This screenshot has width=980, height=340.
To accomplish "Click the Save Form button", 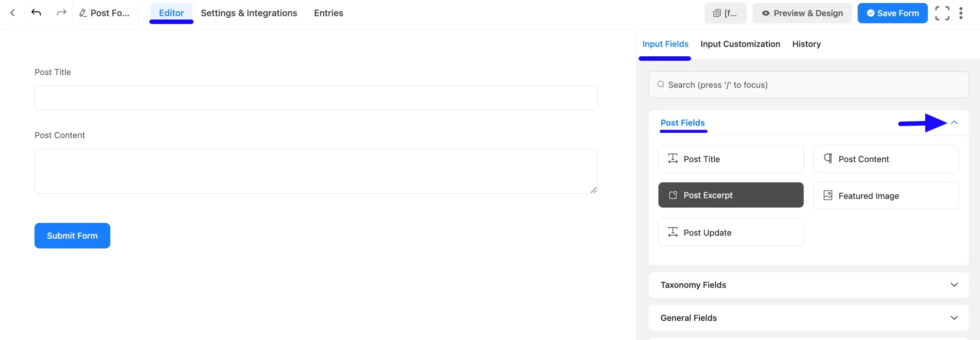I will [x=892, y=13].
